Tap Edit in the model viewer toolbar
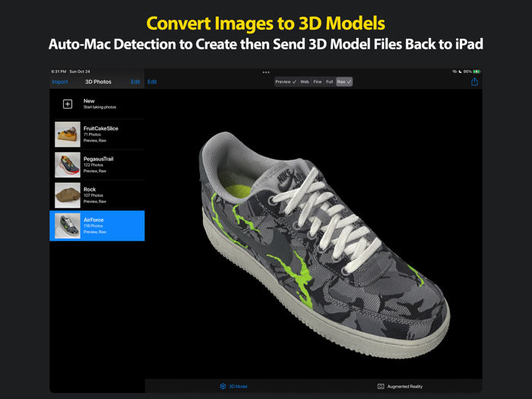 click(x=152, y=82)
